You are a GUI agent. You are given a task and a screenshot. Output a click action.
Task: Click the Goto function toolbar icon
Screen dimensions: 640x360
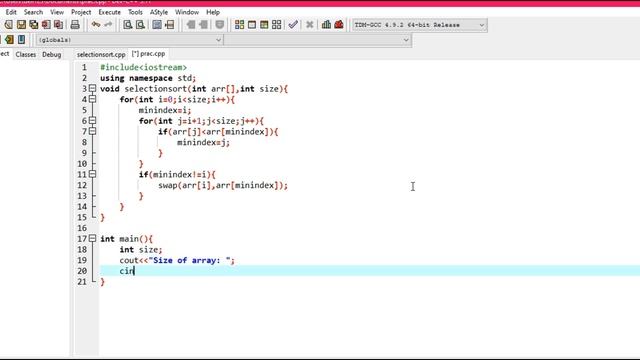point(157,25)
